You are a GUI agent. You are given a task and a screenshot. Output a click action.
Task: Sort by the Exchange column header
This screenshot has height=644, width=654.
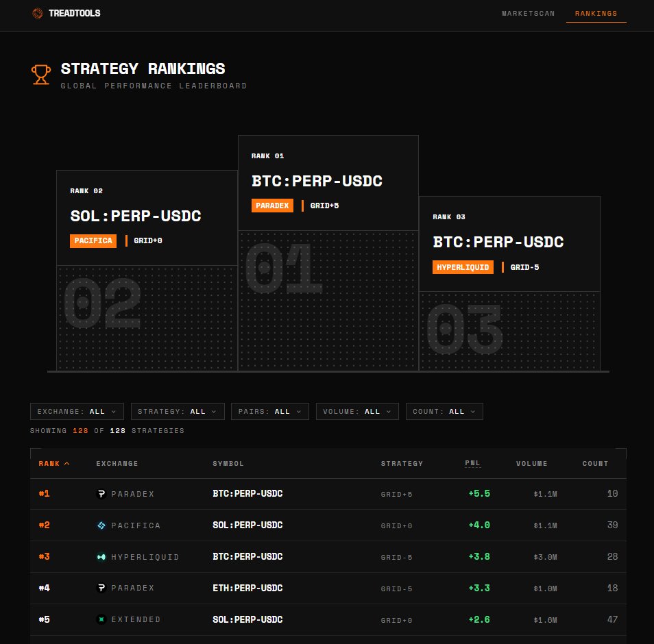(117, 464)
